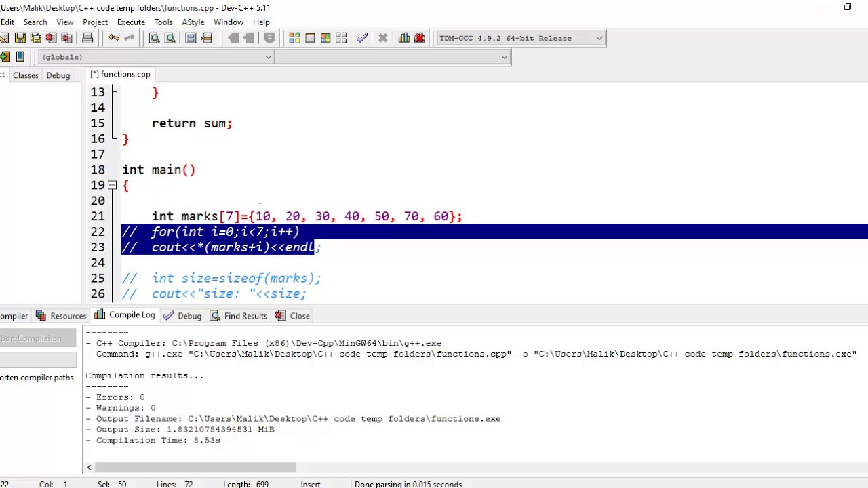Open the AStyle menu
Viewport: 868px width, 488px height.
193,22
